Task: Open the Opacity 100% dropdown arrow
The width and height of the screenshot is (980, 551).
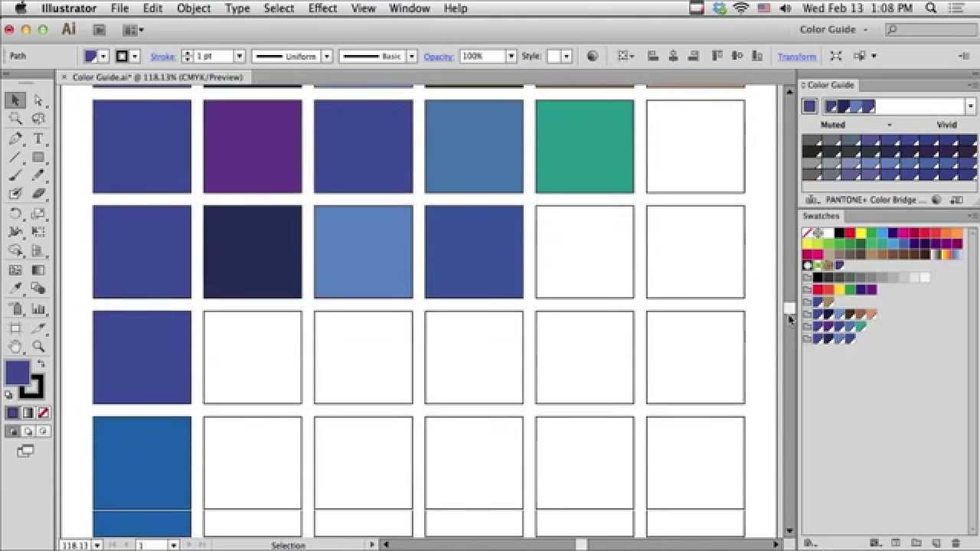Action: tap(511, 56)
